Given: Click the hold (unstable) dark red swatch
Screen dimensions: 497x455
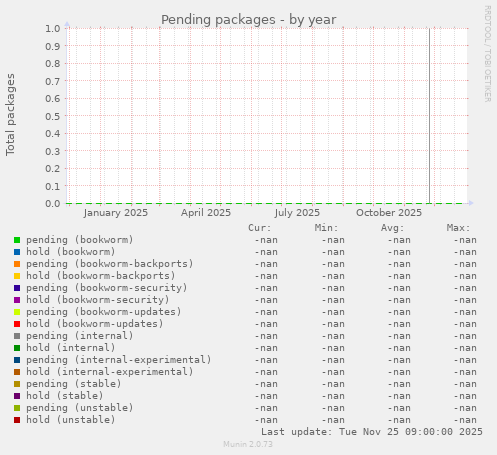Looking at the screenshot, I should click(17, 420).
